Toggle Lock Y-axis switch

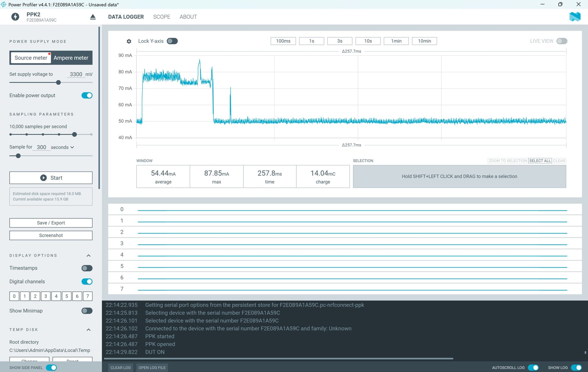pyautogui.click(x=172, y=41)
